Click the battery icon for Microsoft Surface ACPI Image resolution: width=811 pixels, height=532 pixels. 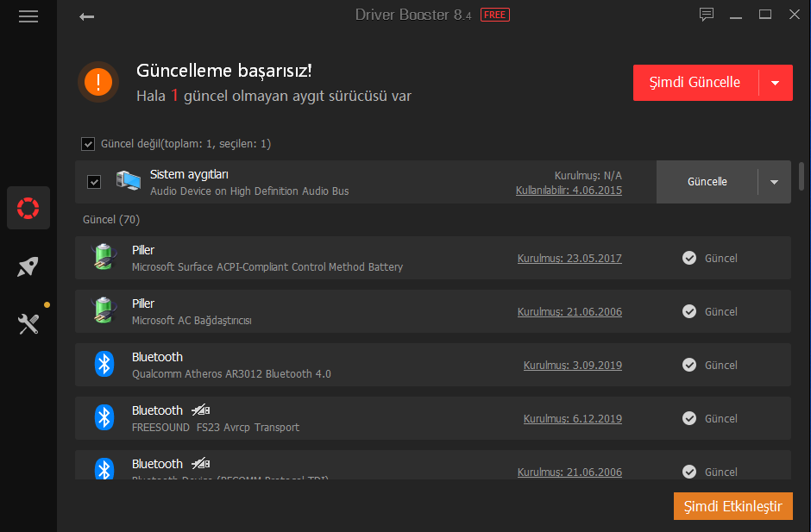tap(104, 257)
